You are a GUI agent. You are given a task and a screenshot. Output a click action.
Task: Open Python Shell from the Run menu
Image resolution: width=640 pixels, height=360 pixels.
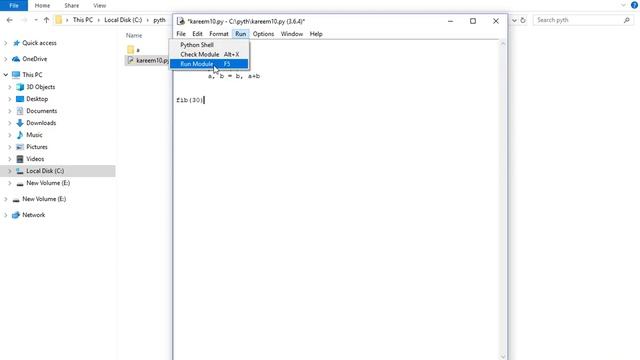tap(209, 45)
